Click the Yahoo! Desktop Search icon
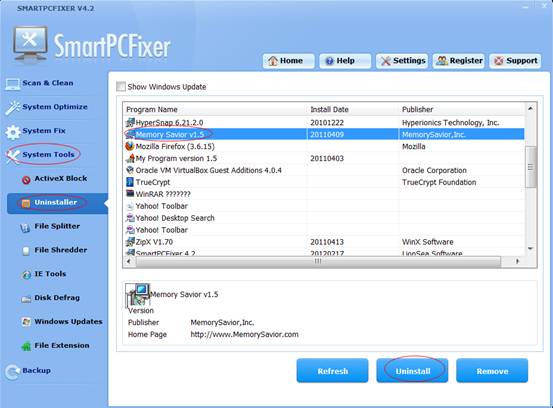This screenshot has height=408, width=553. pos(130,218)
